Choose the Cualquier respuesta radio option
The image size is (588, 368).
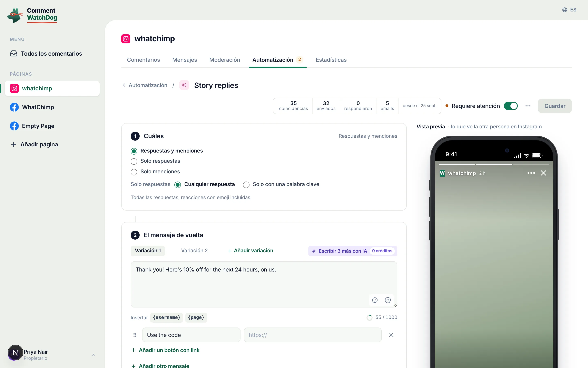(x=178, y=185)
